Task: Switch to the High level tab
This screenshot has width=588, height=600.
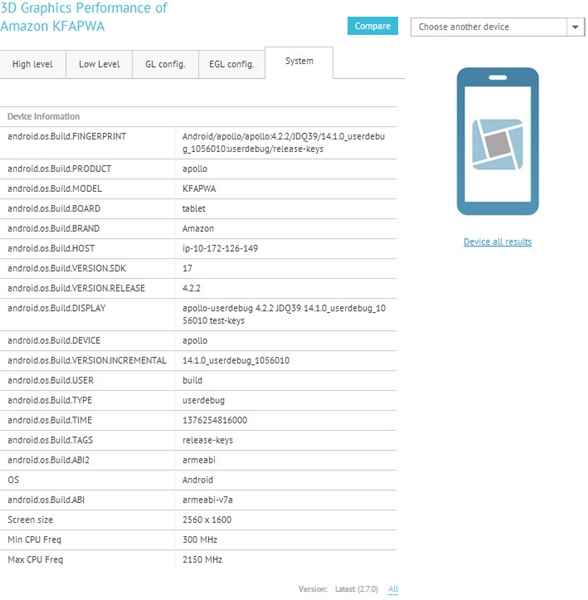Action: (33, 64)
